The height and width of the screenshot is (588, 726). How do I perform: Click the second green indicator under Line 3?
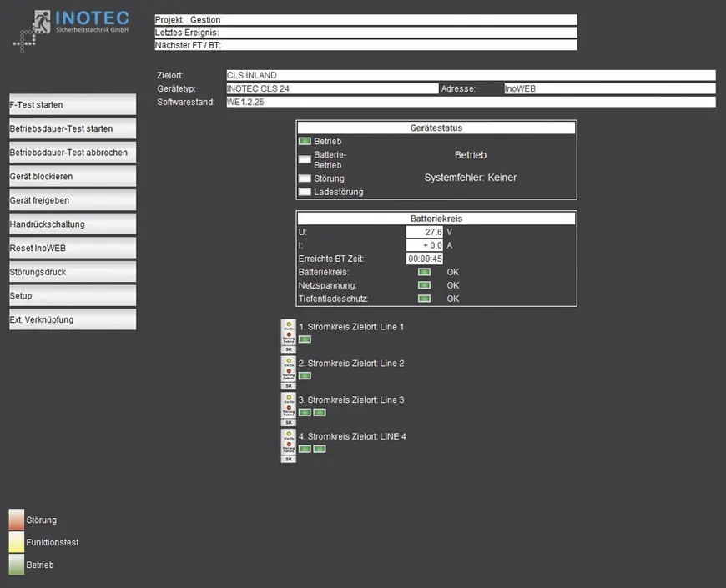320,412
